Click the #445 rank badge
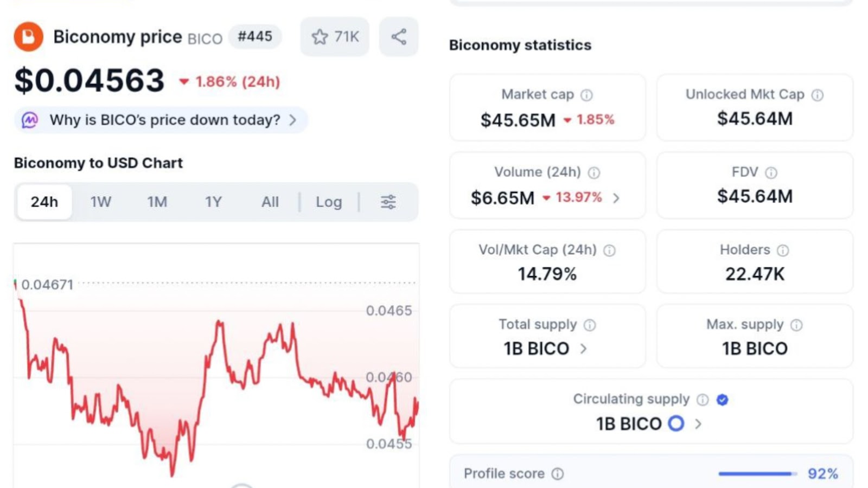Screen dimensions: 868x488 [254, 36]
